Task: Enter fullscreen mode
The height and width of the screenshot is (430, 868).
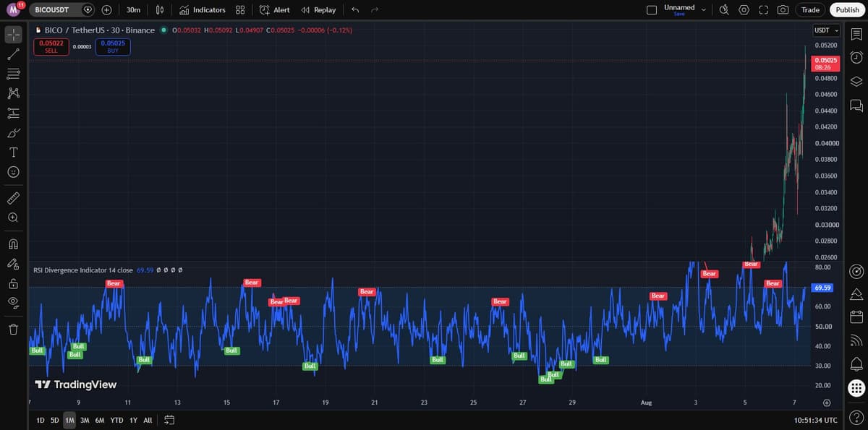Action: 763,10
